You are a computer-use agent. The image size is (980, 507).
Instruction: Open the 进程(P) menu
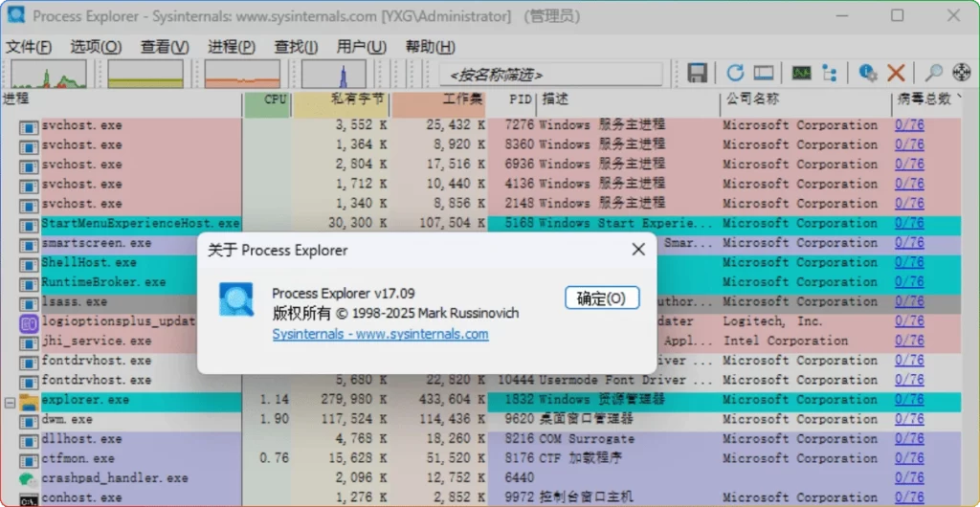point(232,47)
